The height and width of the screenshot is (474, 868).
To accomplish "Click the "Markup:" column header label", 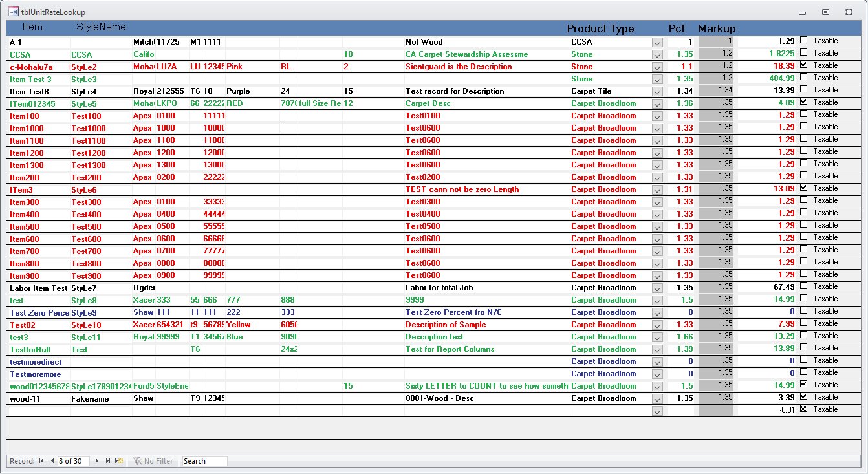I will tap(719, 28).
